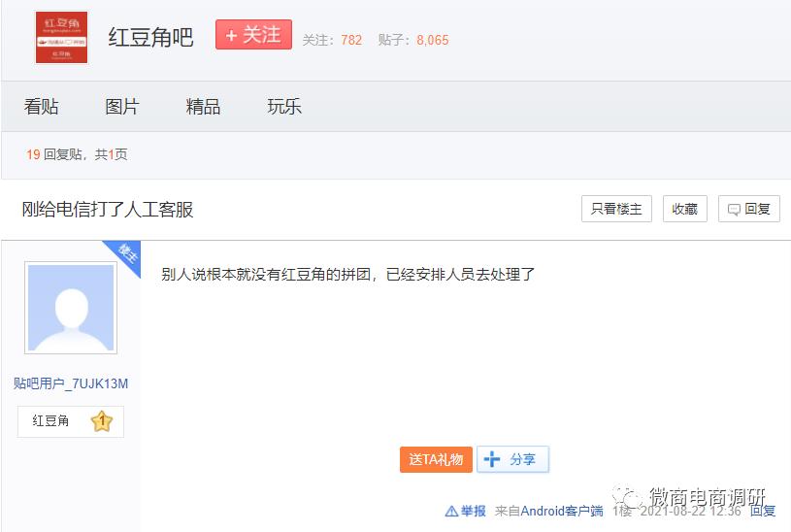Click the blue plus share icon
Viewport: 791px width, 532px height.
491,459
